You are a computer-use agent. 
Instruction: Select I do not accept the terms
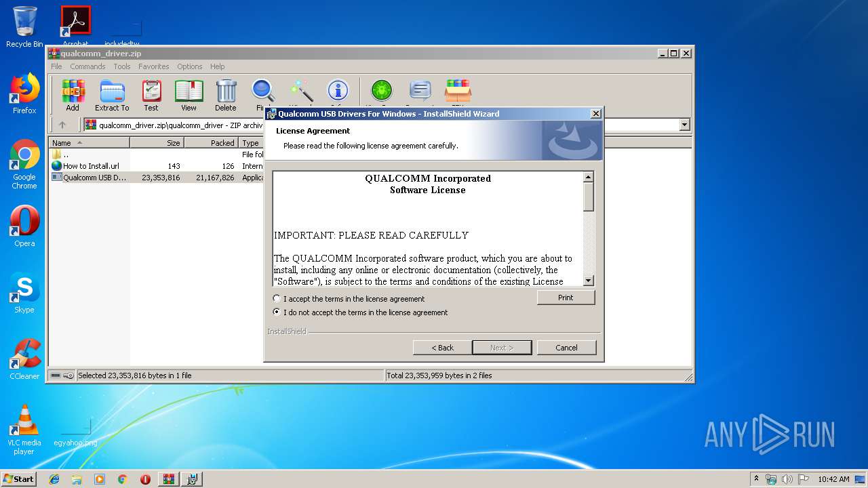(x=360, y=312)
